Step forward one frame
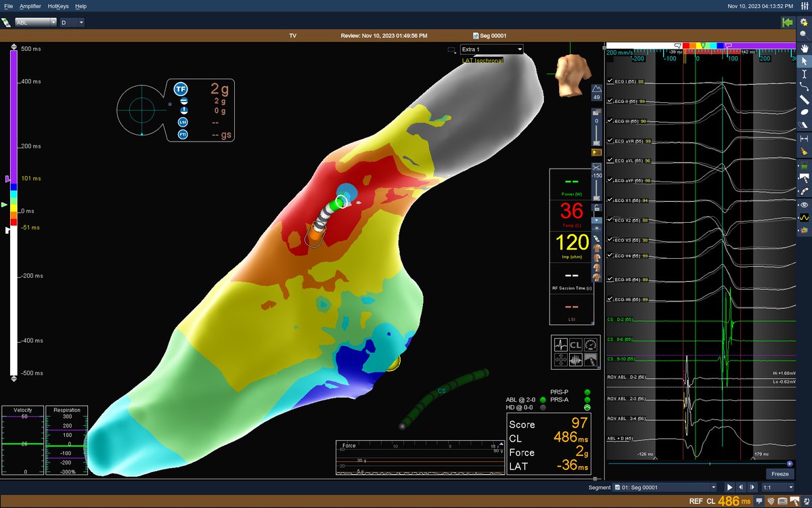The height and width of the screenshot is (508, 812). point(752,487)
